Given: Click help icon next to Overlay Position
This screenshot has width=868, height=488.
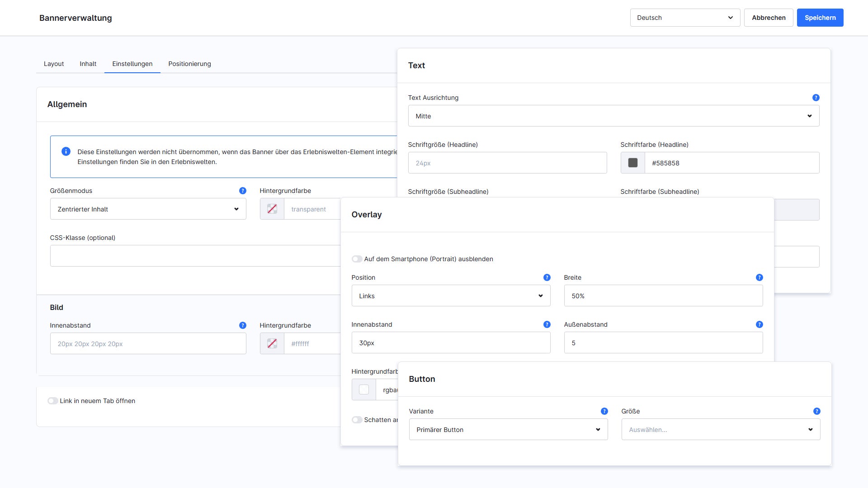Looking at the screenshot, I should pos(547,277).
